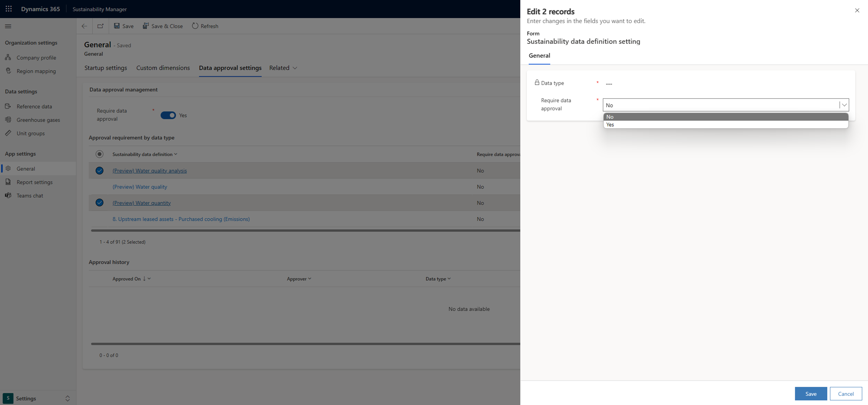Screen dimensions: 868x405
Task: Click the Sustainability Manager app name
Action: point(100,9)
